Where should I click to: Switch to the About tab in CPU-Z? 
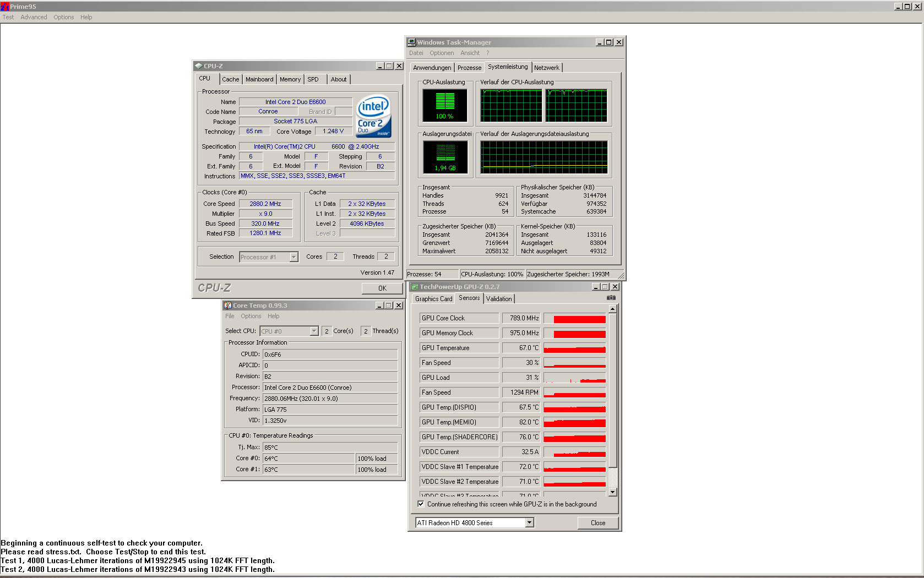click(x=339, y=80)
